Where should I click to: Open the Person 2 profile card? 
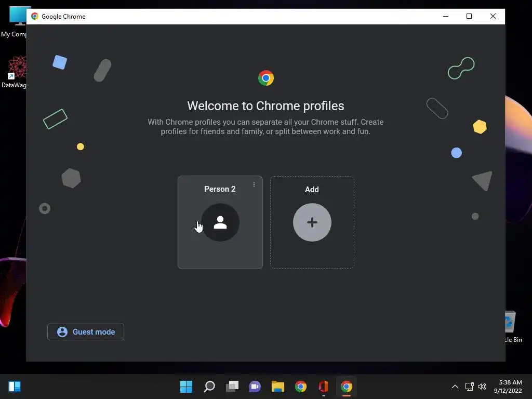[x=220, y=222]
